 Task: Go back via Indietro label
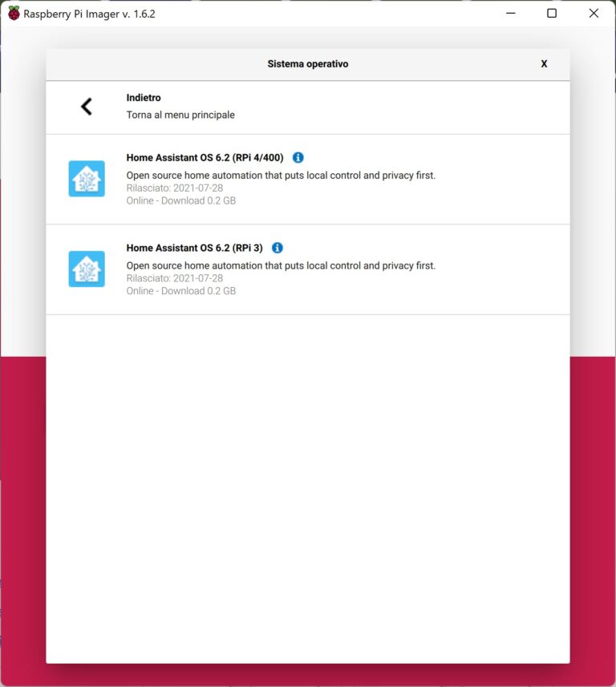tap(144, 98)
